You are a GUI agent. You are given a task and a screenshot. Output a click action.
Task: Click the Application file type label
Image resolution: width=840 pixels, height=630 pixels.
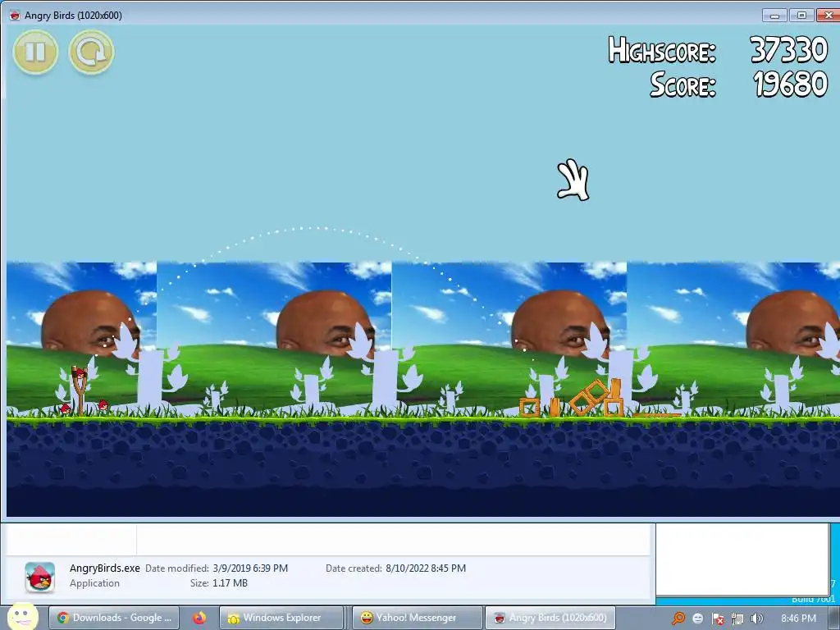[x=94, y=583]
